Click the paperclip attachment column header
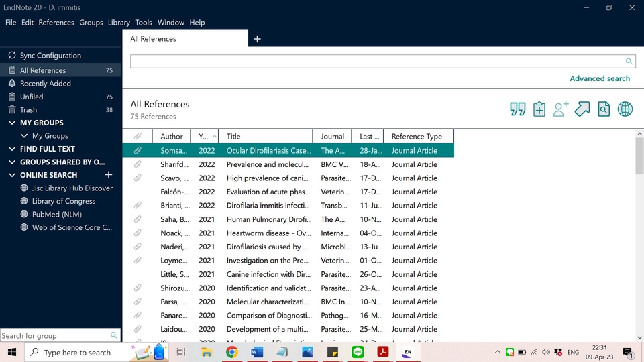This screenshot has height=362, width=644. click(x=137, y=136)
